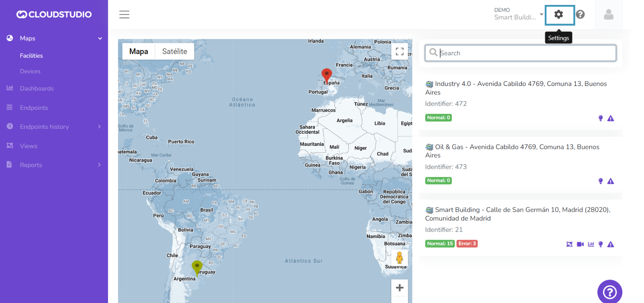
Task: Open chart dashboard icon for Smart Building
Action: click(x=591, y=244)
